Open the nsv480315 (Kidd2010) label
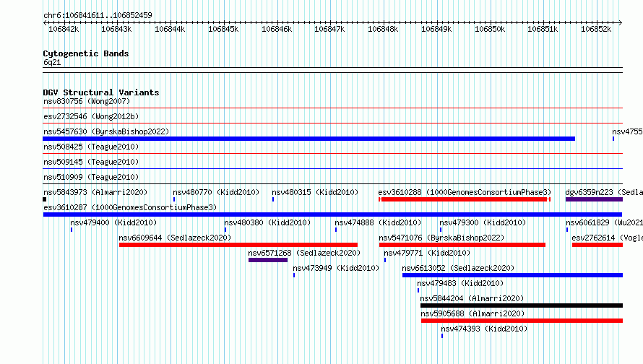 [x=315, y=192]
